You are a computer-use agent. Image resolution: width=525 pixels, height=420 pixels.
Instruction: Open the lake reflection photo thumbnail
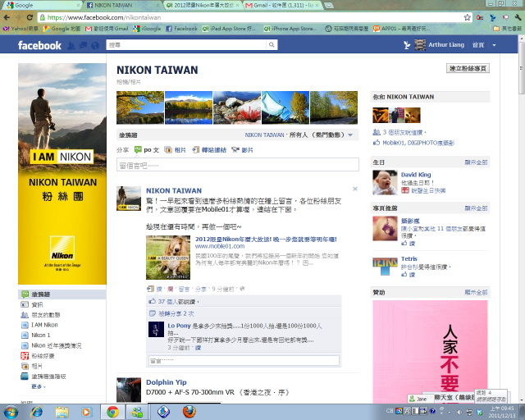(189, 107)
